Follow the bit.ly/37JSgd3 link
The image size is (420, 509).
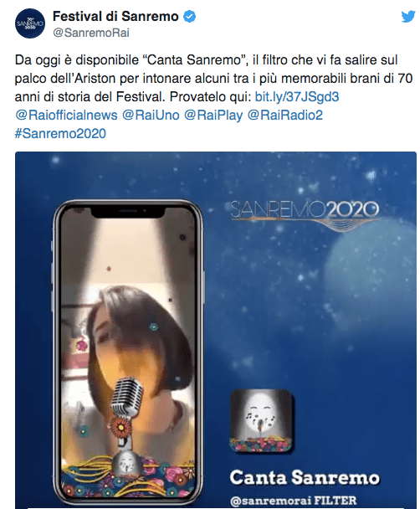[297, 97]
